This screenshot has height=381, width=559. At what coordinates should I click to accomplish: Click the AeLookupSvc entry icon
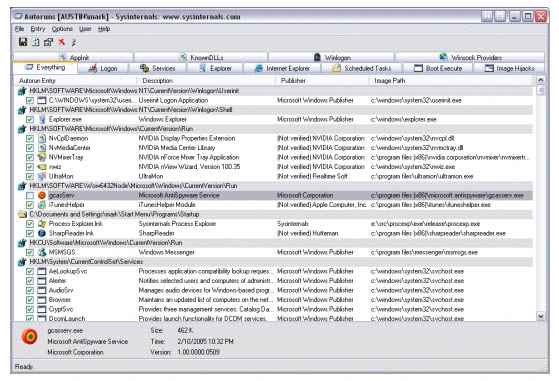pyautogui.click(x=42, y=271)
